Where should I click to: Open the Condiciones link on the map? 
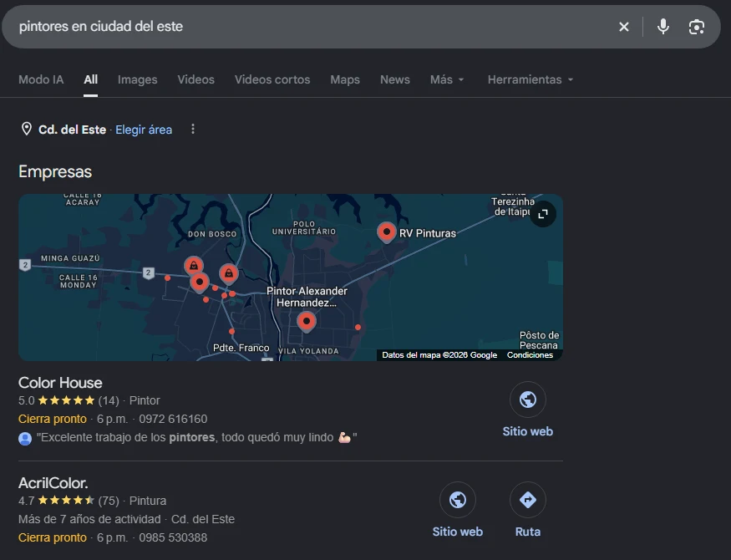[530, 355]
